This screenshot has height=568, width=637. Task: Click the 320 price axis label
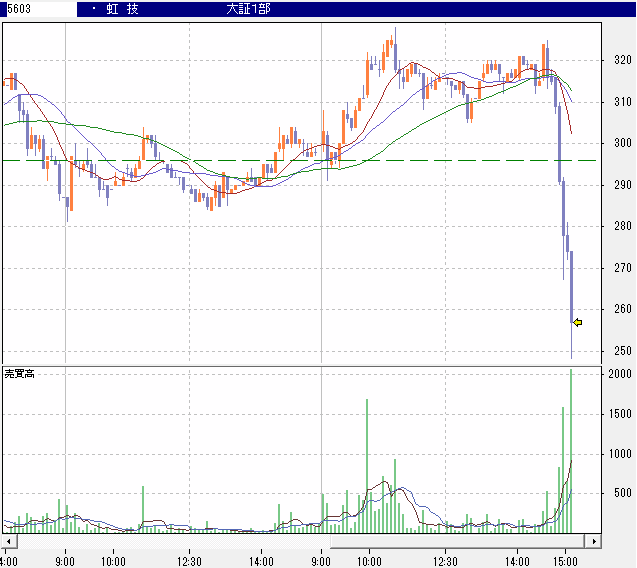click(622, 60)
